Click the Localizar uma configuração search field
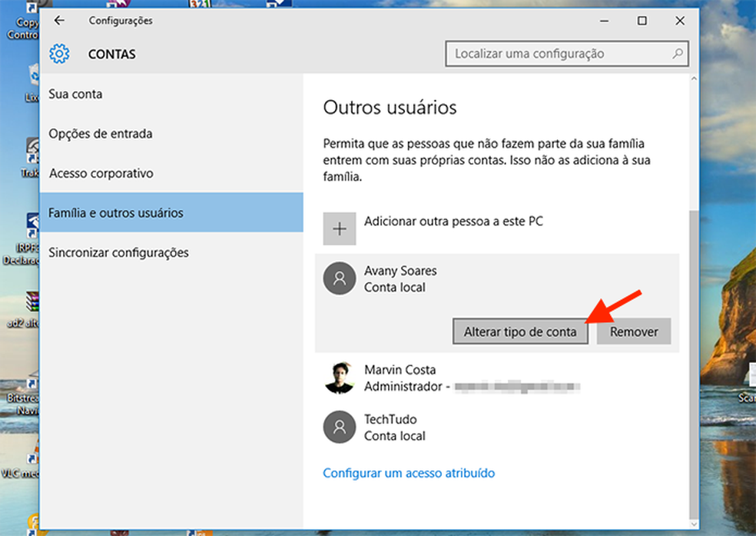 [561, 54]
